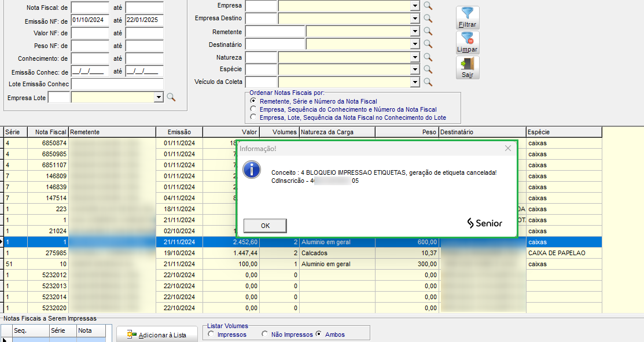The image size is (644, 342).
Task: Expand the Espécie dropdown arrow
Action: [x=414, y=69]
